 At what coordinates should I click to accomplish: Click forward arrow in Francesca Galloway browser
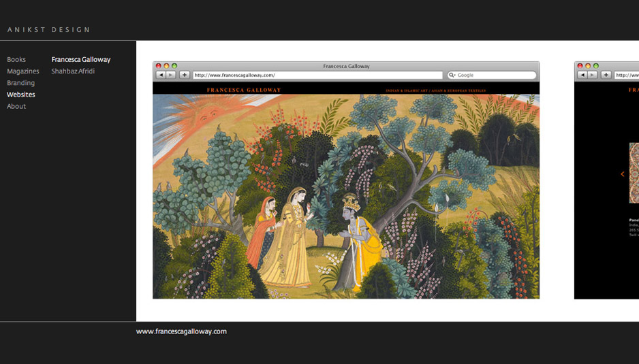171,75
